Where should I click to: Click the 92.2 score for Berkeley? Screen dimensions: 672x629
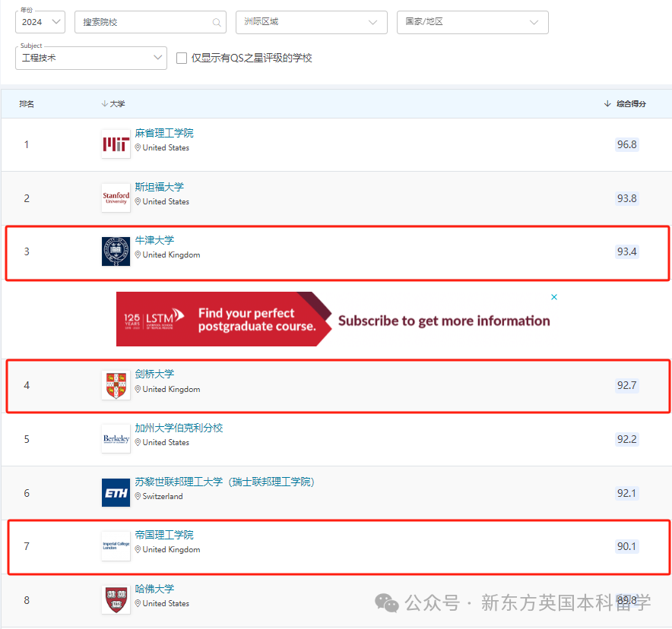coord(626,439)
